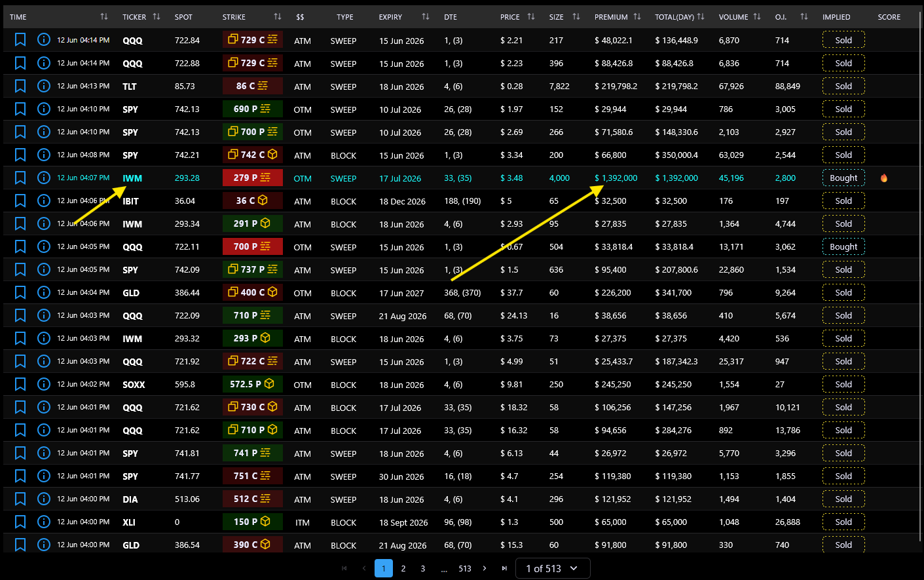Image resolution: width=924 pixels, height=580 pixels.
Task: Click the red 279 P strike badge
Action: click(253, 178)
